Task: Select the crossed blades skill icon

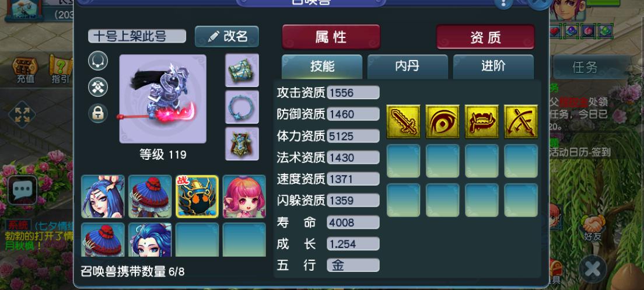Action: [521, 121]
